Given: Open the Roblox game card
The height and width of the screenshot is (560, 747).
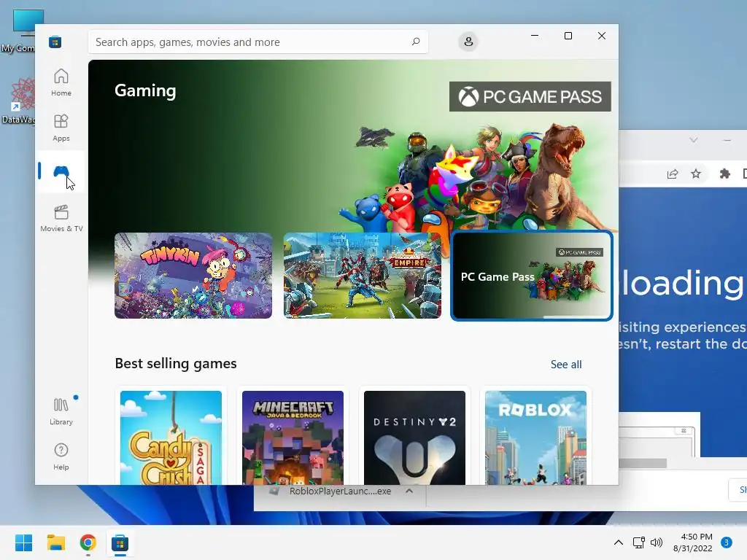Looking at the screenshot, I should (x=536, y=437).
